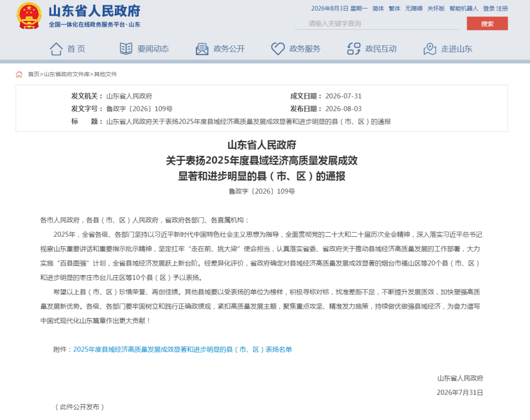Click the map pin icon for 走进山东
Viewport: 530px width, 420px height.
click(x=429, y=49)
